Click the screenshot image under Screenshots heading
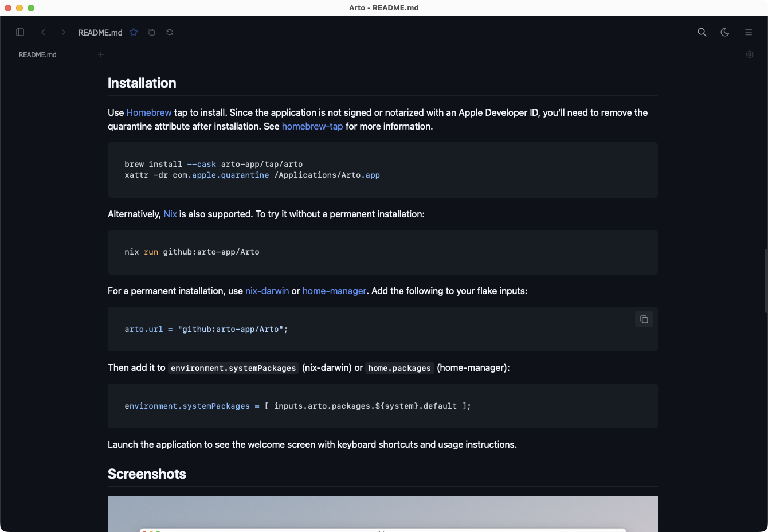Viewport: 768px width, 532px height. [382, 514]
